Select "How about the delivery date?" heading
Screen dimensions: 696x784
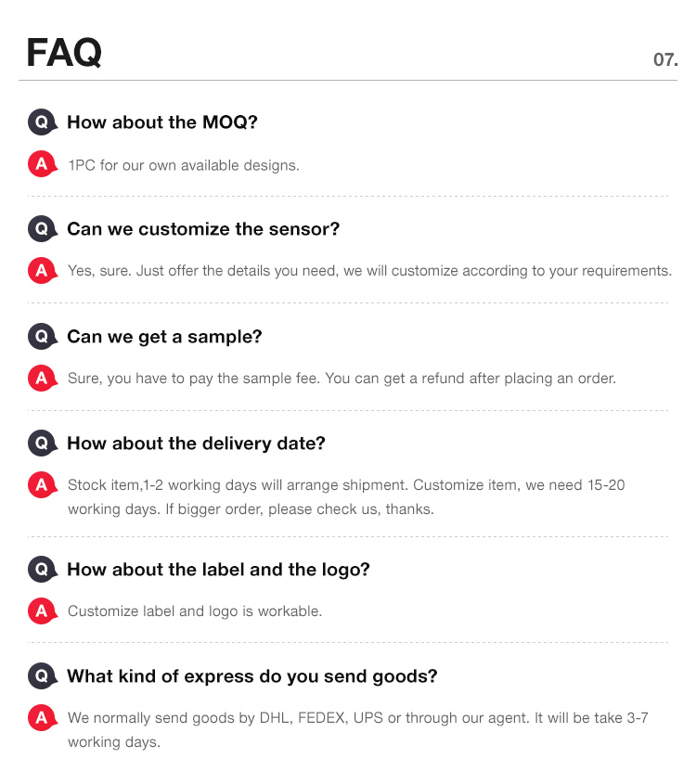coord(196,443)
